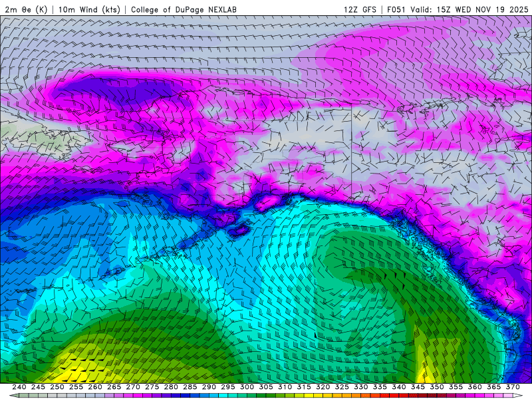Select the 295 scale label
532x399 pixels.
coord(228,387)
